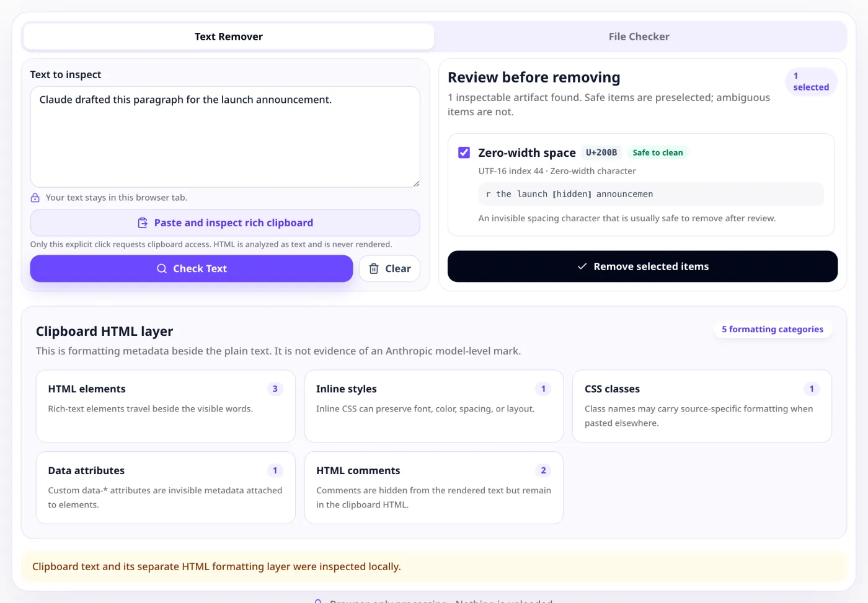Screen dimensions: 868x603
Task: Click checkmark icon in Remove selected items
Action: [582, 266]
